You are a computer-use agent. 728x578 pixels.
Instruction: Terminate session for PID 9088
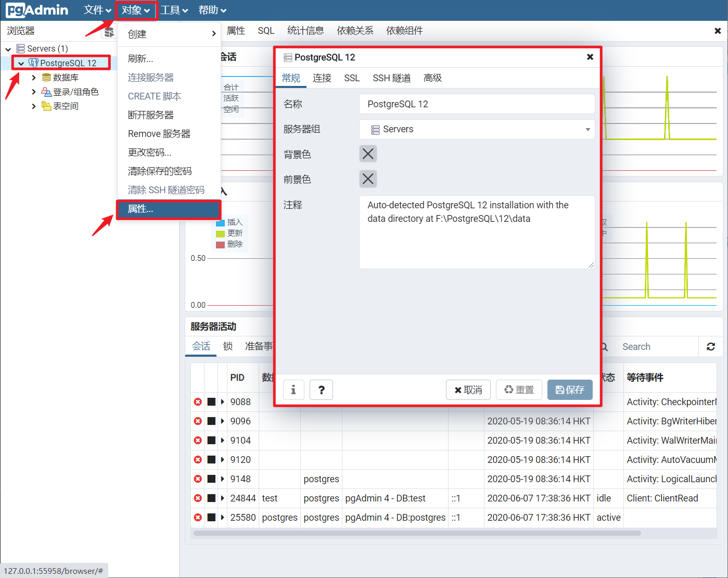(x=198, y=402)
